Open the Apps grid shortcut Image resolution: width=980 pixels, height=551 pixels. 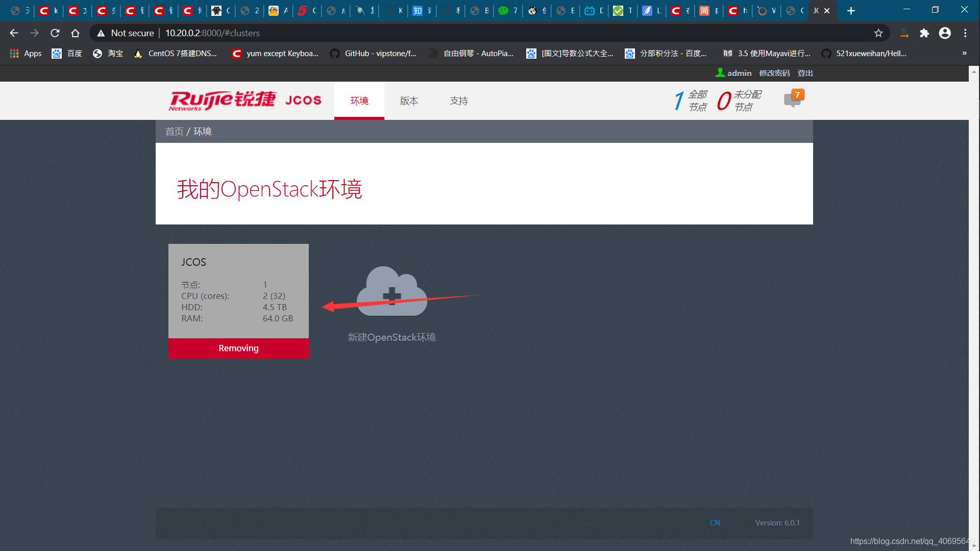(x=26, y=54)
